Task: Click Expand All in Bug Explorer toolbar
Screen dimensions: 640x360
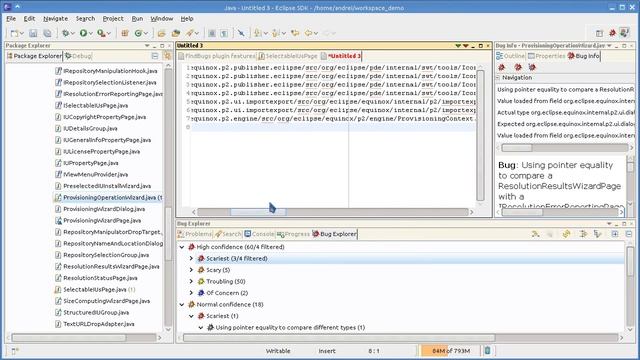Action: pyautogui.click(x=615, y=234)
